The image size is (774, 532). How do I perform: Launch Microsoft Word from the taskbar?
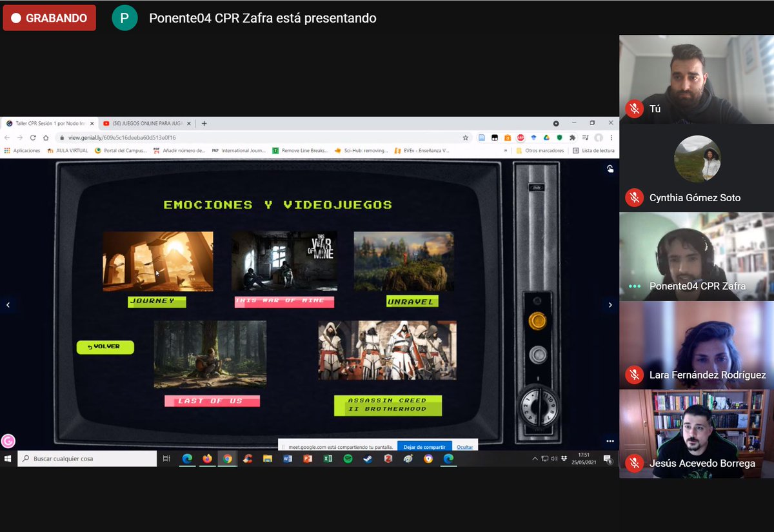pyautogui.click(x=287, y=458)
